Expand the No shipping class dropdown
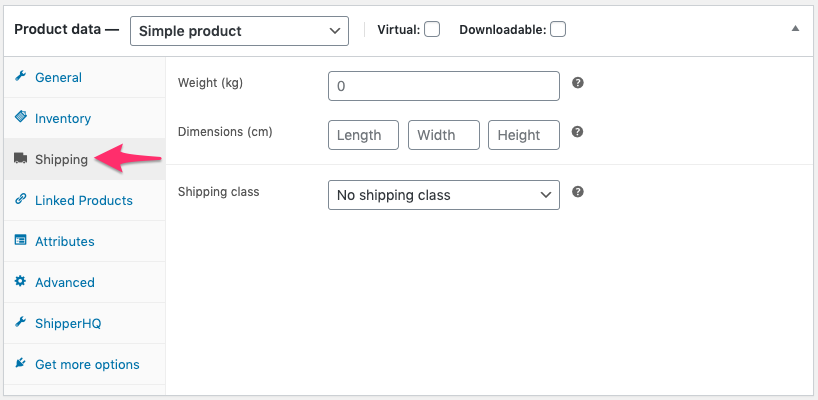Screen dimensions: 818x400 coord(443,195)
